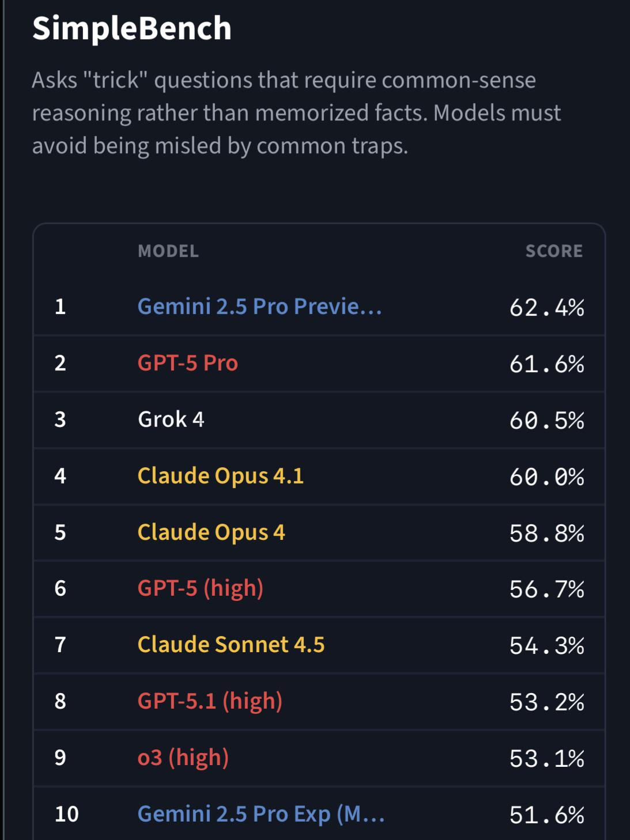The width and height of the screenshot is (630, 840).
Task: Select the 60.0% score cell
Action: tap(546, 477)
